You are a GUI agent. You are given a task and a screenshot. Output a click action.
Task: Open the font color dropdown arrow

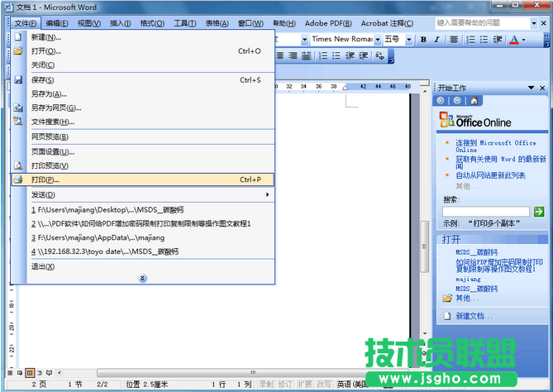coord(523,39)
